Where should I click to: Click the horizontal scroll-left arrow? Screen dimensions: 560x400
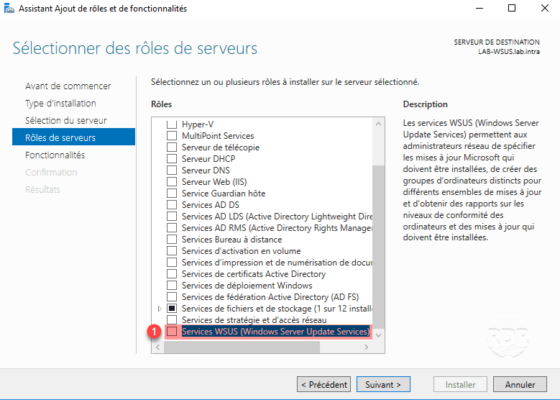(x=158, y=347)
